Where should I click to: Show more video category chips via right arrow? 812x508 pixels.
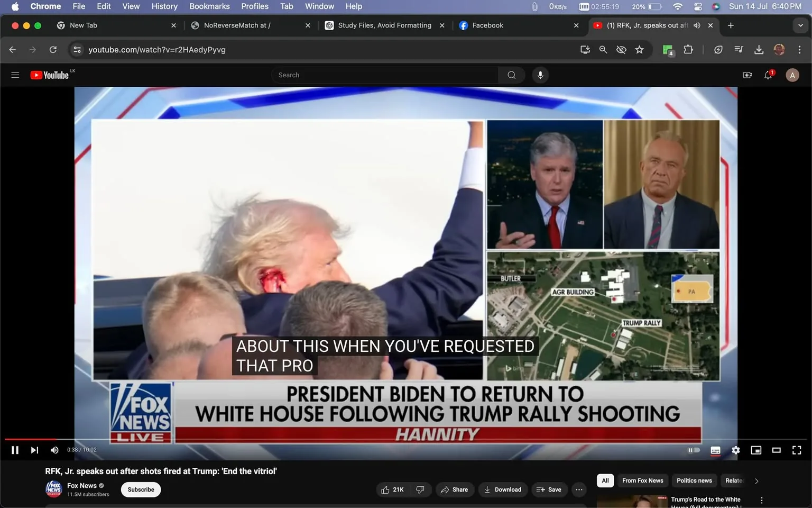[756, 481]
